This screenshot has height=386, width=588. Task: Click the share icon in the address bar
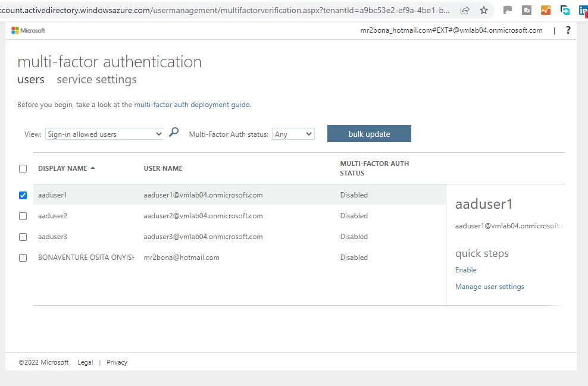pos(465,10)
